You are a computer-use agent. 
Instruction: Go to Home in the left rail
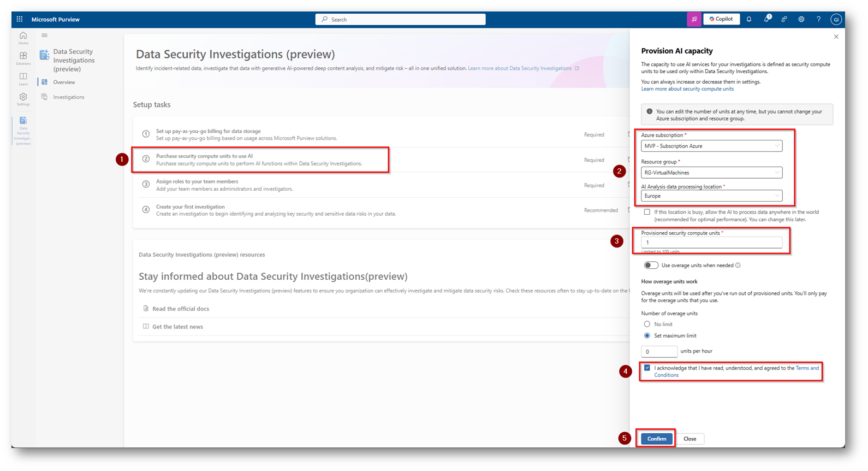tap(23, 38)
